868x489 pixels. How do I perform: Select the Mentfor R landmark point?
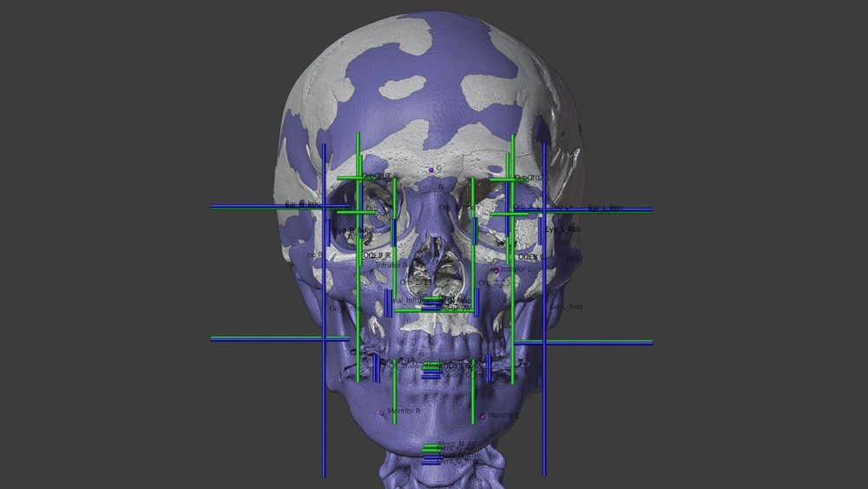point(382,413)
